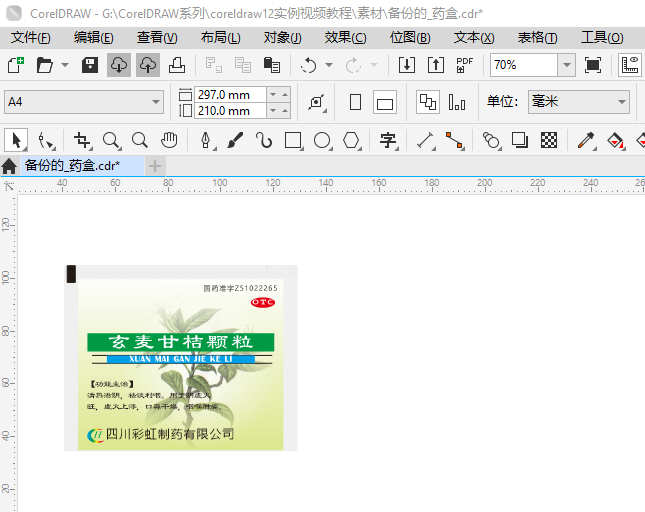Screen dimensions: 645x512
Task: Select the Connector tool
Action: 455,141
